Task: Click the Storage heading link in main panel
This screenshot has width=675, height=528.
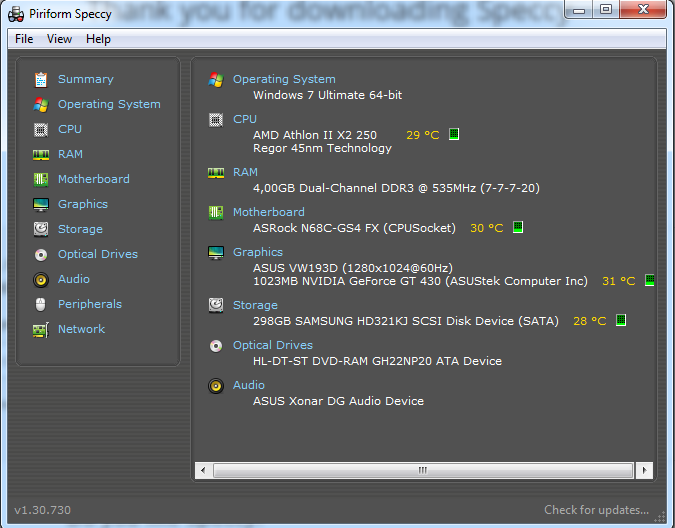Action: point(255,305)
